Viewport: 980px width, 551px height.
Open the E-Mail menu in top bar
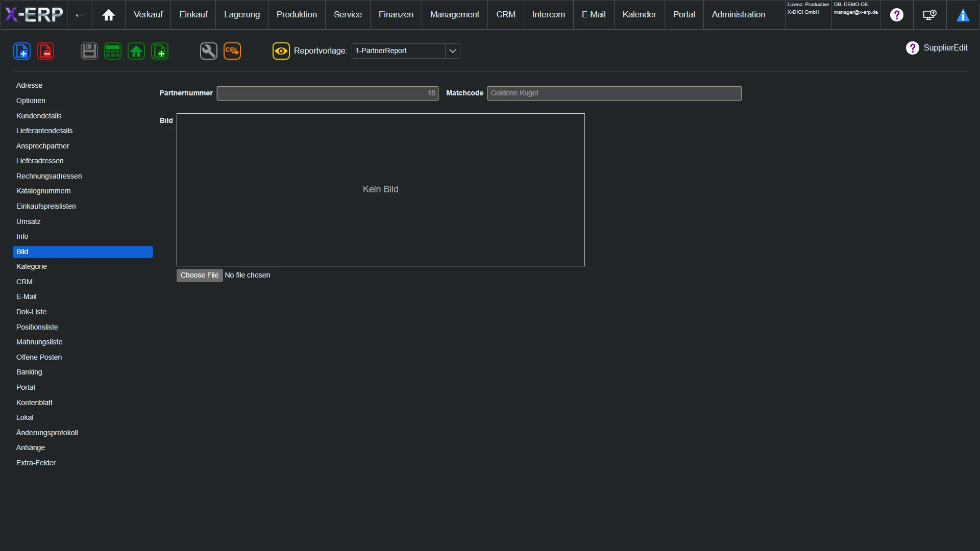coord(594,15)
